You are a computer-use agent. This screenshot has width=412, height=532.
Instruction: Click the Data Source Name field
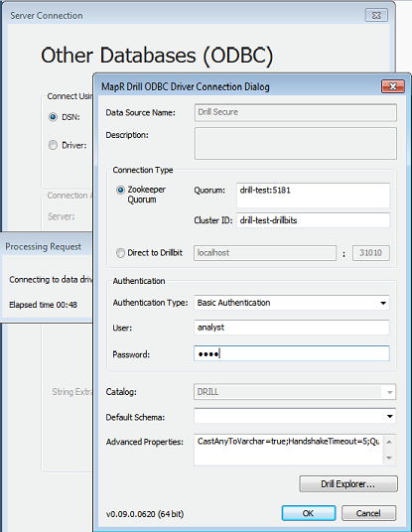point(295,112)
